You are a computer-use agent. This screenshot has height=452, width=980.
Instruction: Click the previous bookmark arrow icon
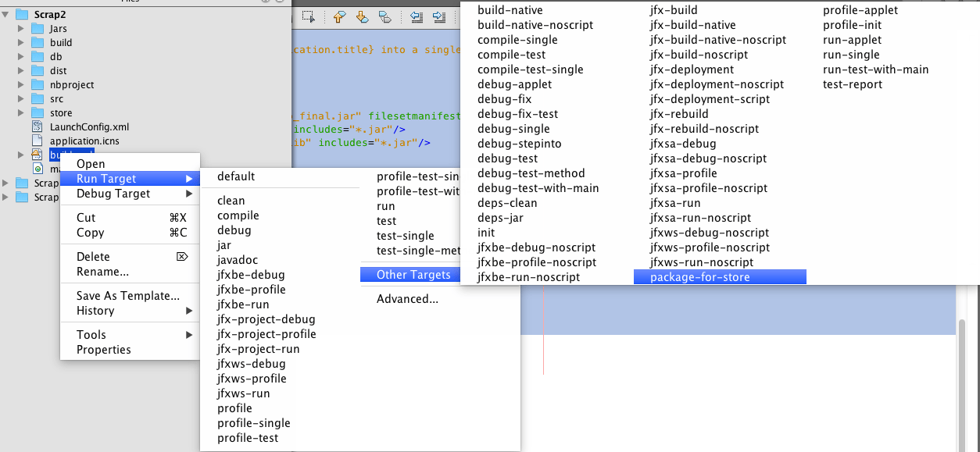click(339, 16)
